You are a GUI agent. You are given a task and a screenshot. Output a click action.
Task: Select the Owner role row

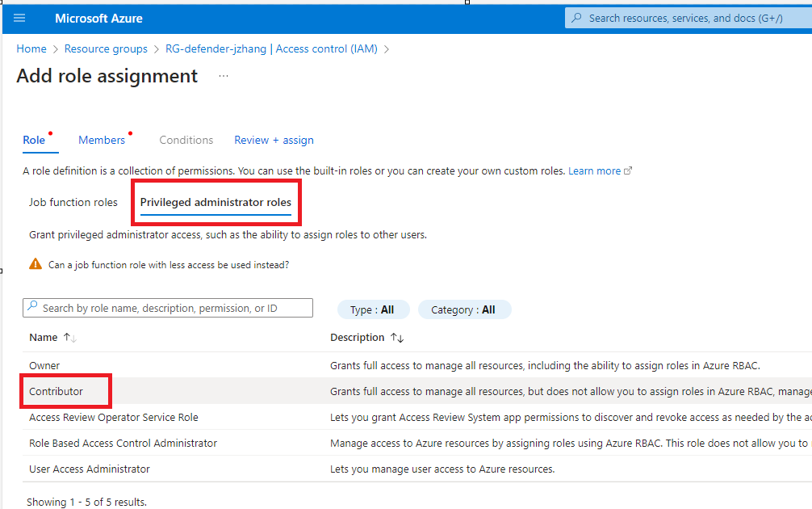44,365
